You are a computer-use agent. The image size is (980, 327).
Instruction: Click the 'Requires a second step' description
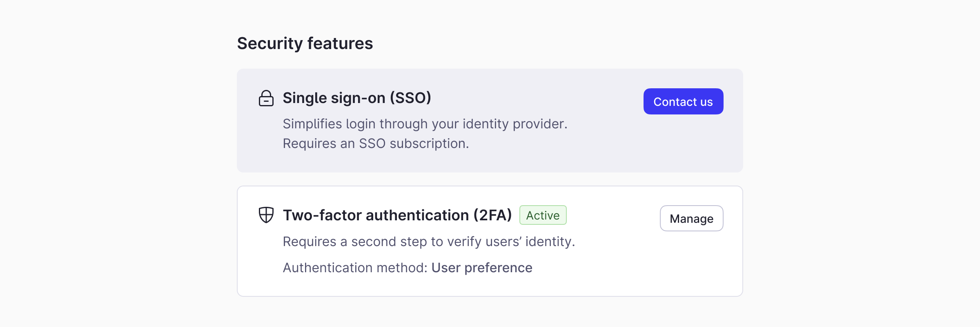pos(429,242)
